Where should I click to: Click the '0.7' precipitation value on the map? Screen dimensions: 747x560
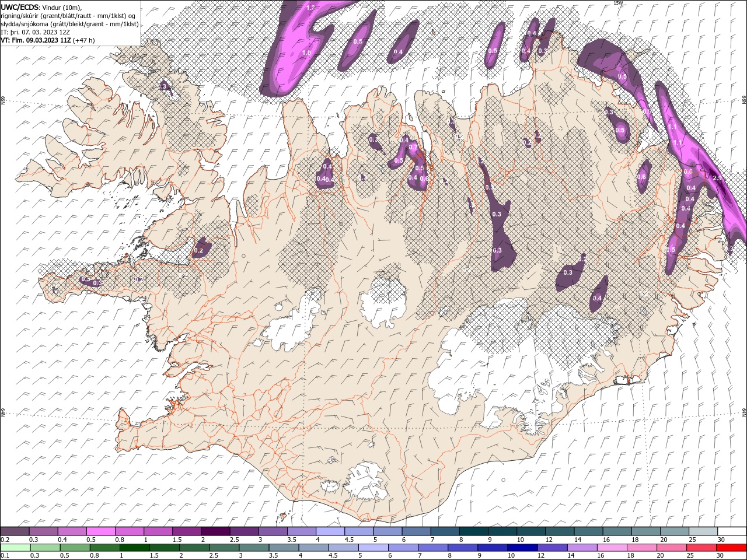pyautogui.click(x=413, y=148)
